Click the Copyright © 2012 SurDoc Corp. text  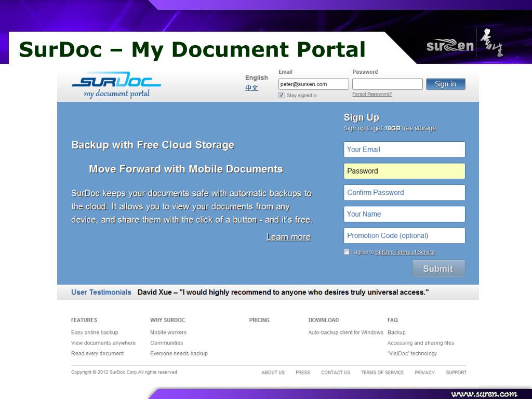(x=125, y=372)
